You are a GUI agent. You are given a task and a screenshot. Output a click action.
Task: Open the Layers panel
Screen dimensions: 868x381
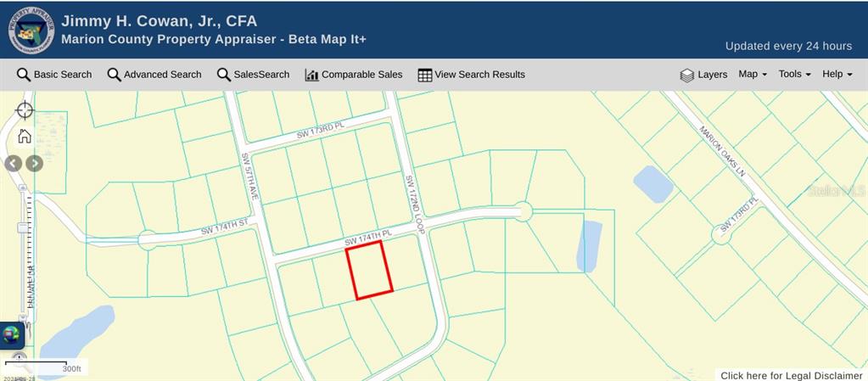tap(703, 75)
